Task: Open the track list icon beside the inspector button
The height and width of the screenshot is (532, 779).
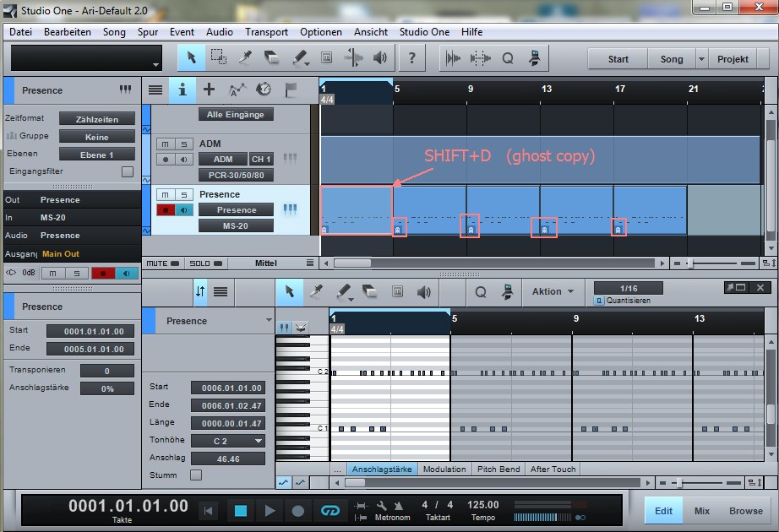Action: pyautogui.click(x=155, y=90)
